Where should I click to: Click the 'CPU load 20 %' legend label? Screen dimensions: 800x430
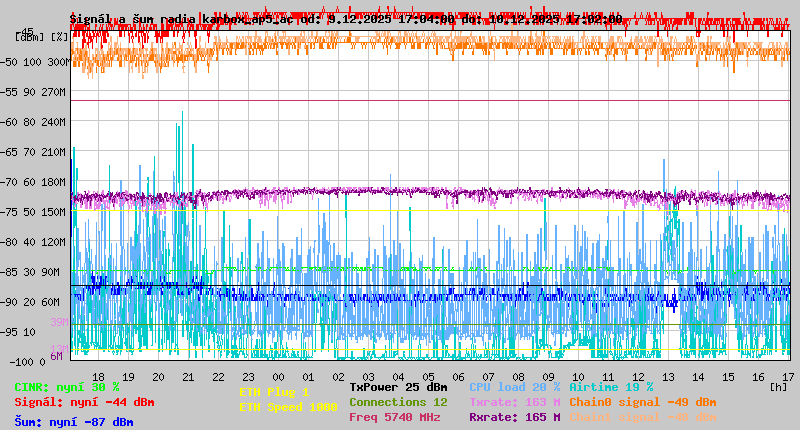[x=515, y=388]
